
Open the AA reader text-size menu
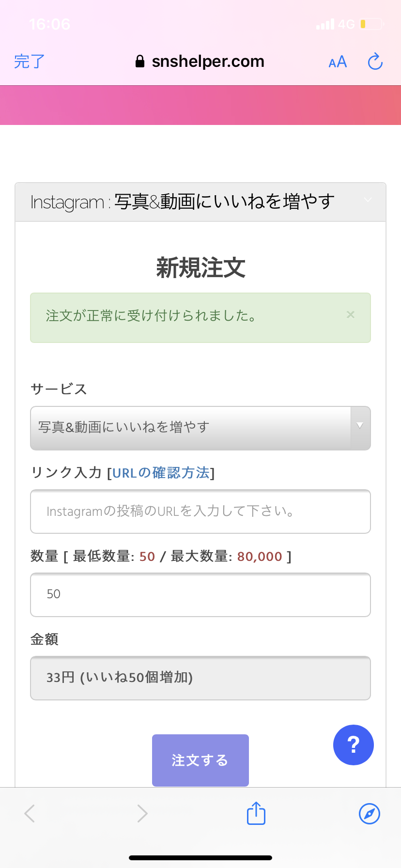(338, 62)
